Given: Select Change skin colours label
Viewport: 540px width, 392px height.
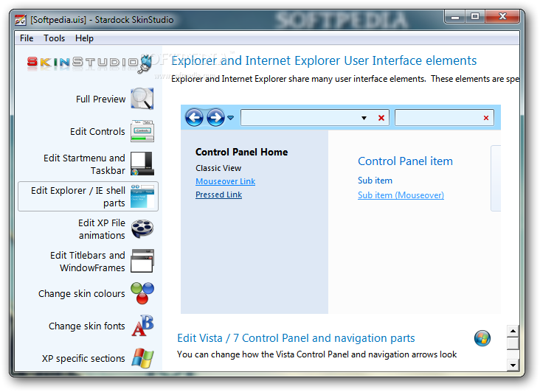Looking at the screenshot, I should coord(82,294).
